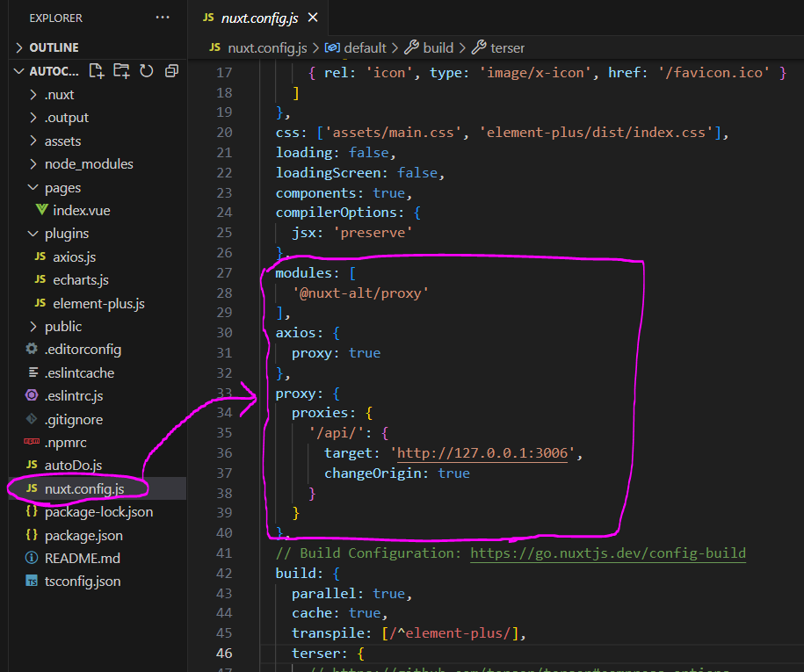Collapse all folders in Explorer
This screenshot has width=804, height=672.
tap(171, 71)
